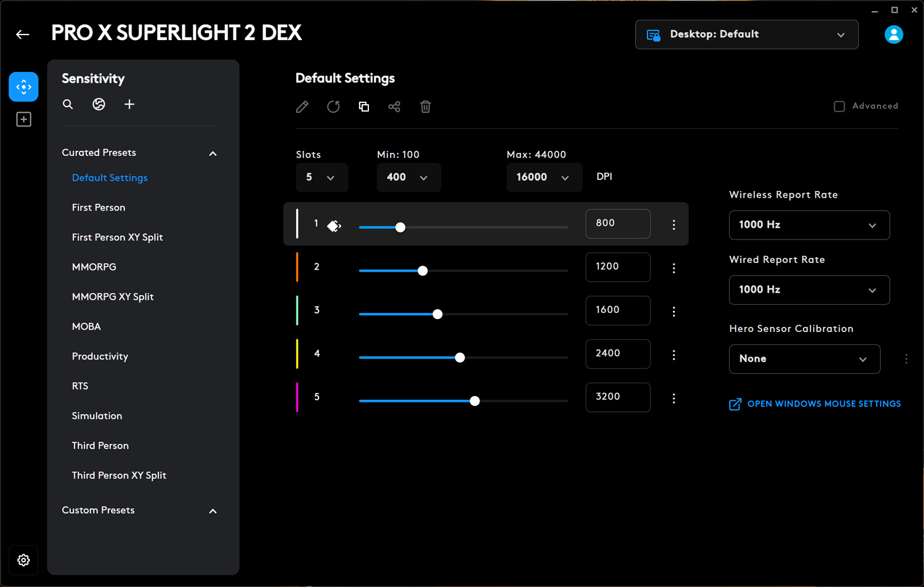Edit preset name with pencil icon
Image resolution: width=924 pixels, height=587 pixels.
tap(302, 107)
